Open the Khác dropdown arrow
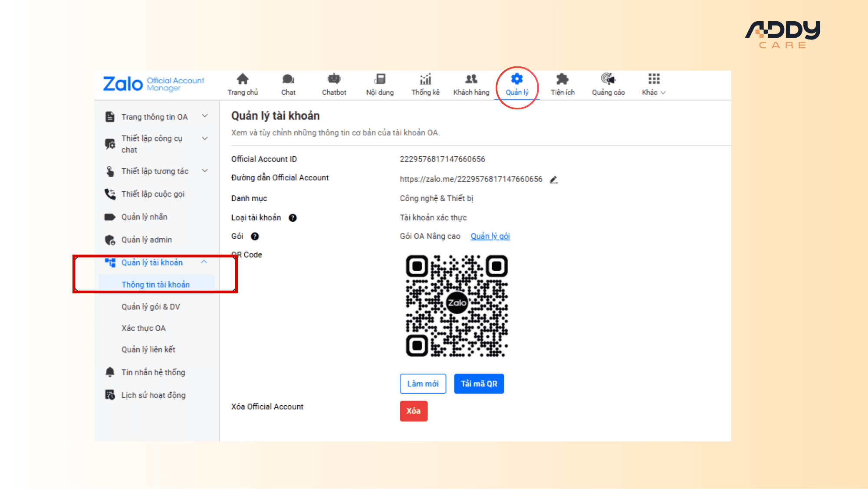 663,93
